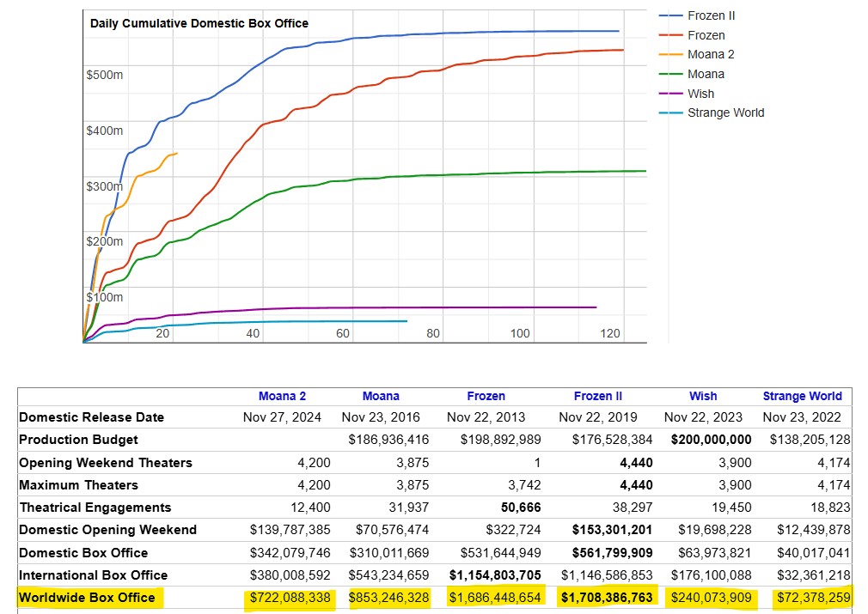Click the Frozen column header link

point(486,396)
